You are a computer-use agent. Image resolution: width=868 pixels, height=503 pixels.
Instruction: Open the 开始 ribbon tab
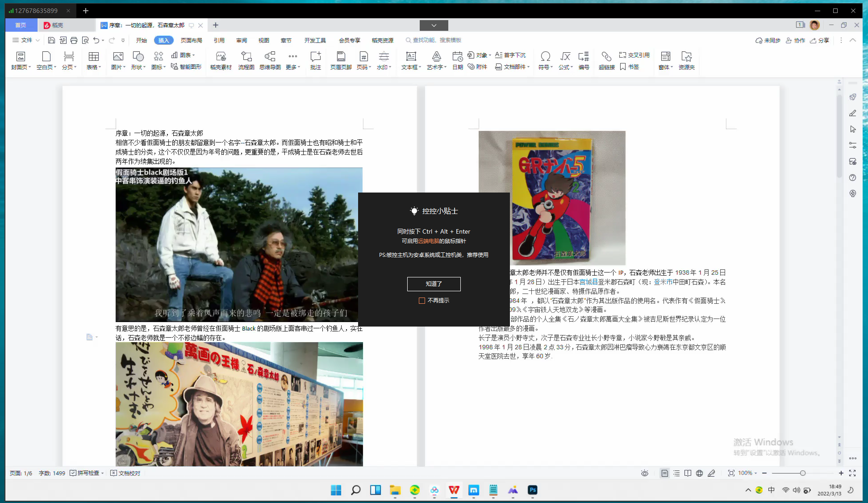point(142,40)
